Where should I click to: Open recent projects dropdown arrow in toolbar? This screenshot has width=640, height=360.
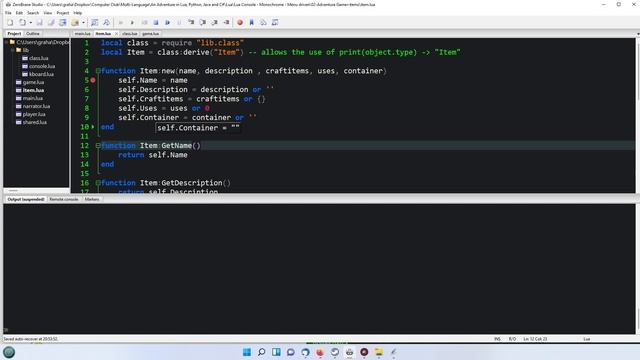click(x=83, y=22)
